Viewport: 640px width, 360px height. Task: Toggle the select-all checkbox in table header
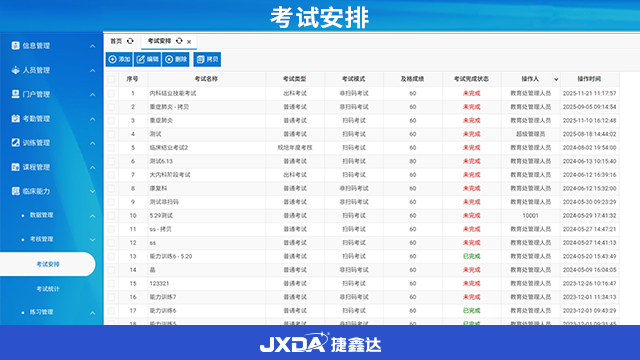[111, 79]
